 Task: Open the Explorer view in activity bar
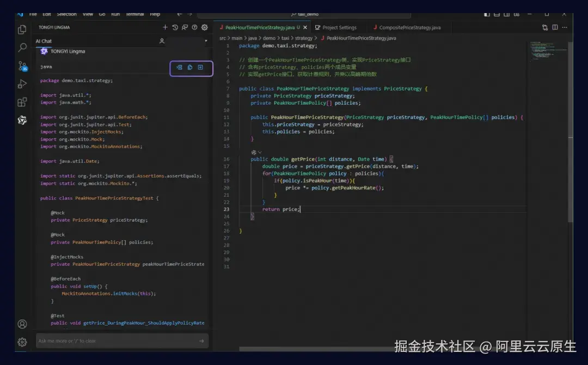pyautogui.click(x=22, y=29)
